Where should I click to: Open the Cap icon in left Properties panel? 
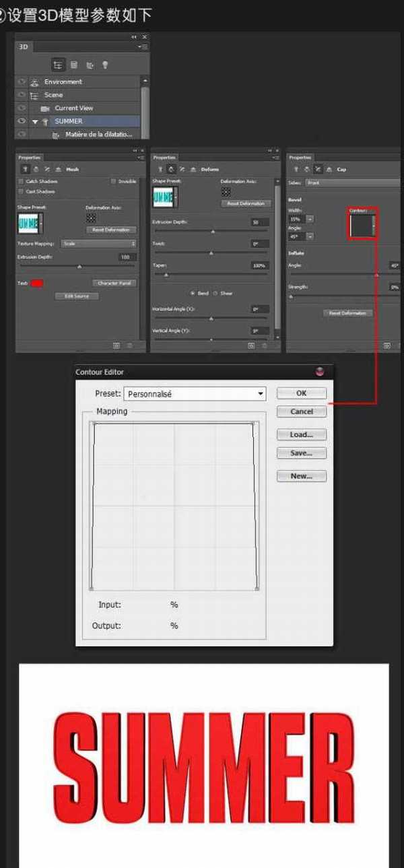point(46,170)
